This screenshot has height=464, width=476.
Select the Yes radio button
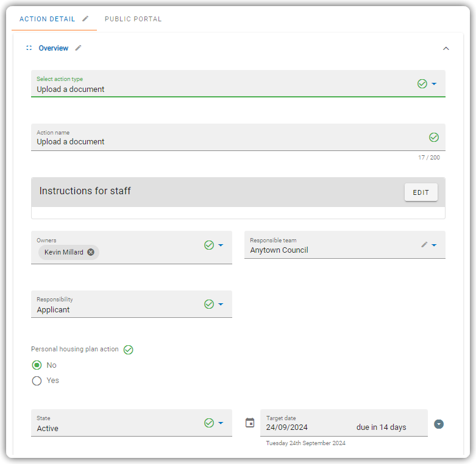point(37,381)
